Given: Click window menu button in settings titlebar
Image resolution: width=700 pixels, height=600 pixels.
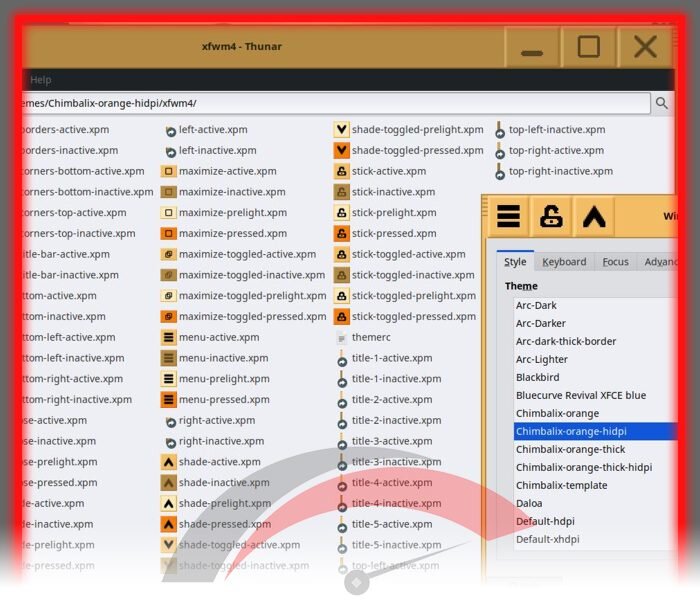Looking at the screenshot, I should click(x=508, y=217).
